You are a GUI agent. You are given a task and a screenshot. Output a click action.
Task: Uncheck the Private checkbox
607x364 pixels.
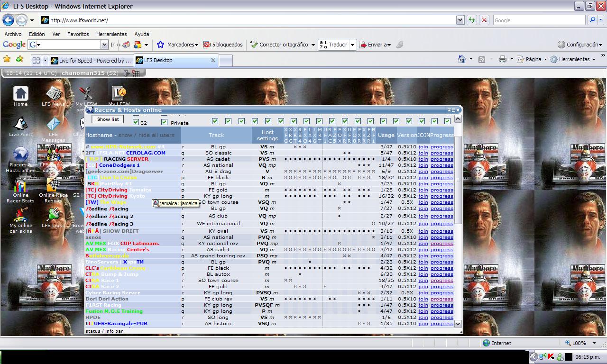coord(165,122)
